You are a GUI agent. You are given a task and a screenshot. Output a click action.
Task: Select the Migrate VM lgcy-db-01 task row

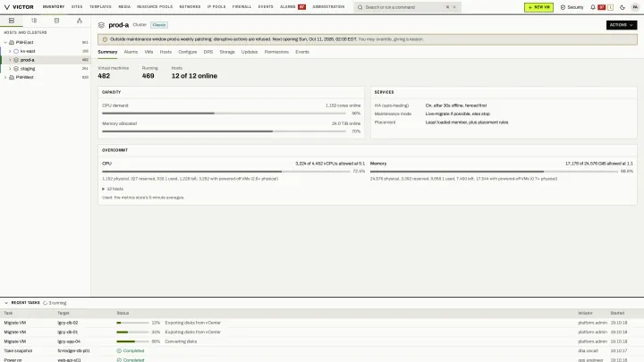coord(322,332)
